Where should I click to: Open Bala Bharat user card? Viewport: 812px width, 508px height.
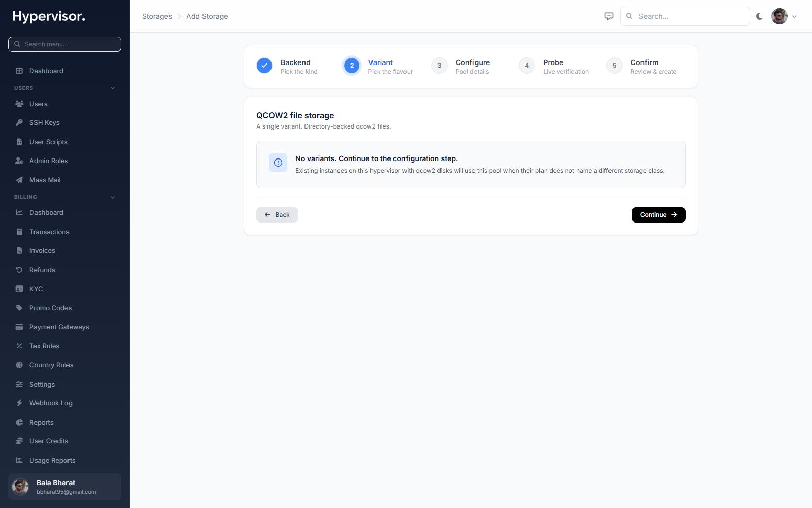[64, 487]
